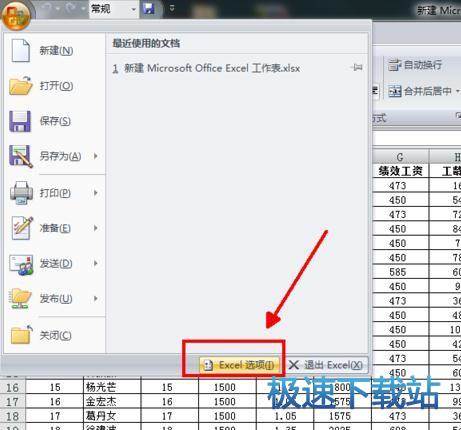Expand the 准备 submenu arrow
461x430 pixels.
pyautogui.click(x=96, y=228)
